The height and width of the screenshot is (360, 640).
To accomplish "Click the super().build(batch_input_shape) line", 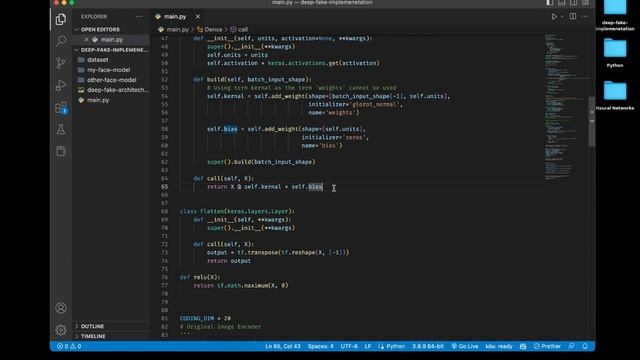I will [261, 162].
